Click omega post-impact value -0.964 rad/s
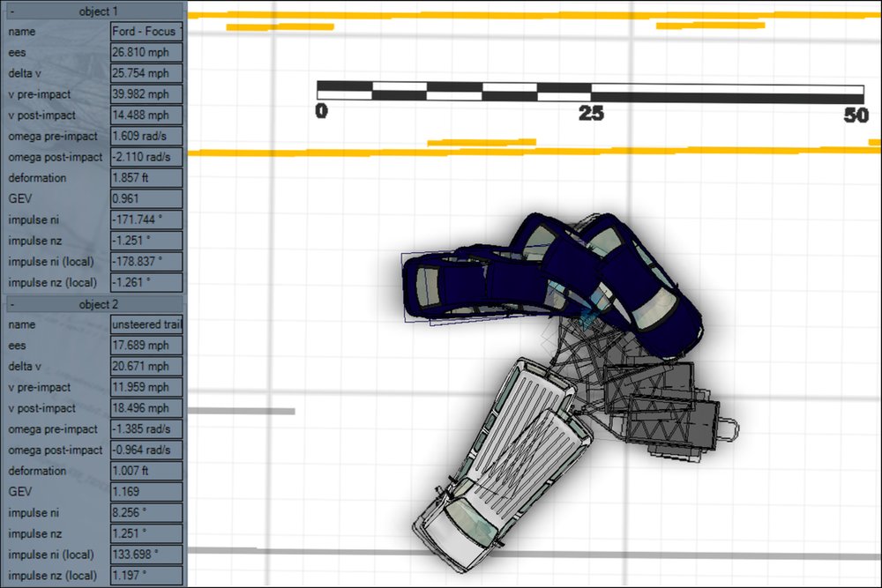This screenshot has height=588, width=882. click(x=146, y=450)
